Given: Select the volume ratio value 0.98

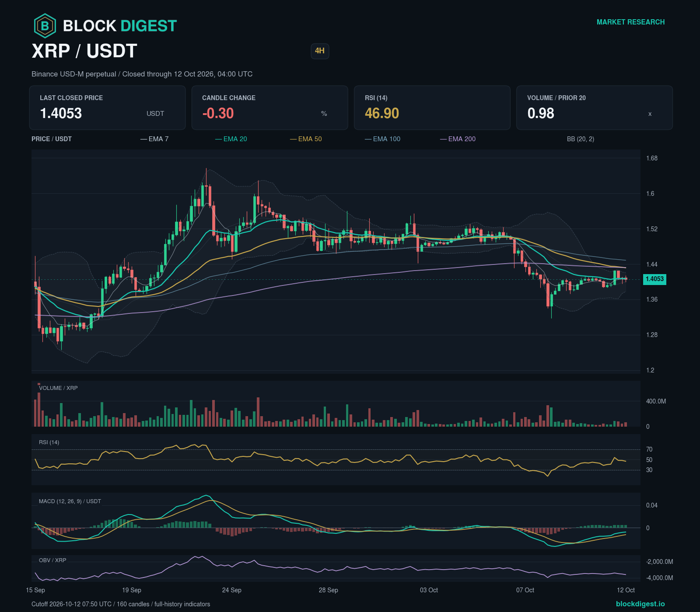Looking at the screenshot, I should click(x=541, y=113).
